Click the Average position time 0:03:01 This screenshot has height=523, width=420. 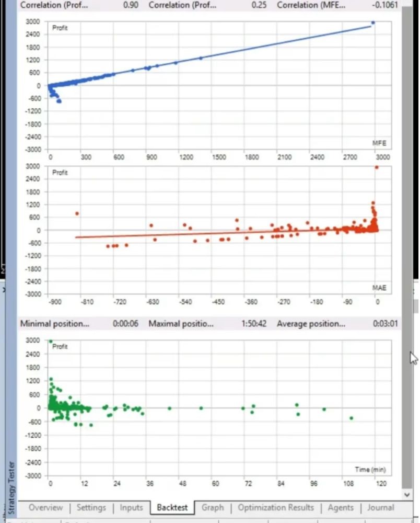pyautogui.click(x=386, y=324)
